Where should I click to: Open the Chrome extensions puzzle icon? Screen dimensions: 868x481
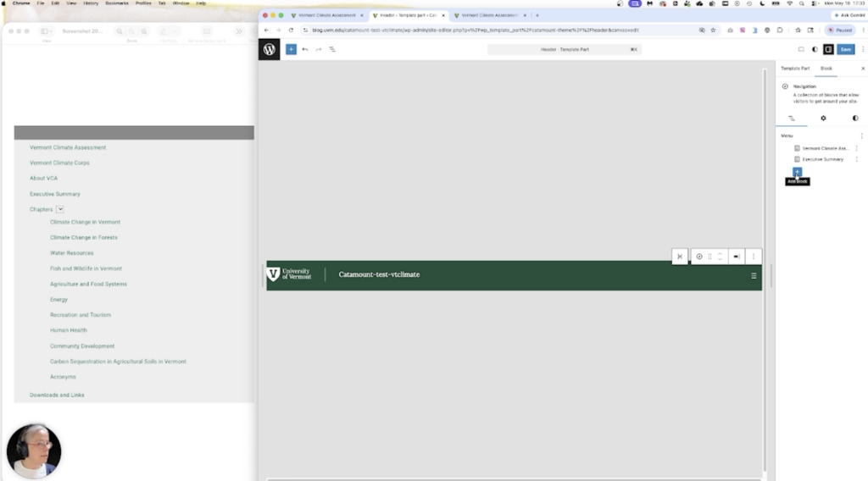pos(780,30)
